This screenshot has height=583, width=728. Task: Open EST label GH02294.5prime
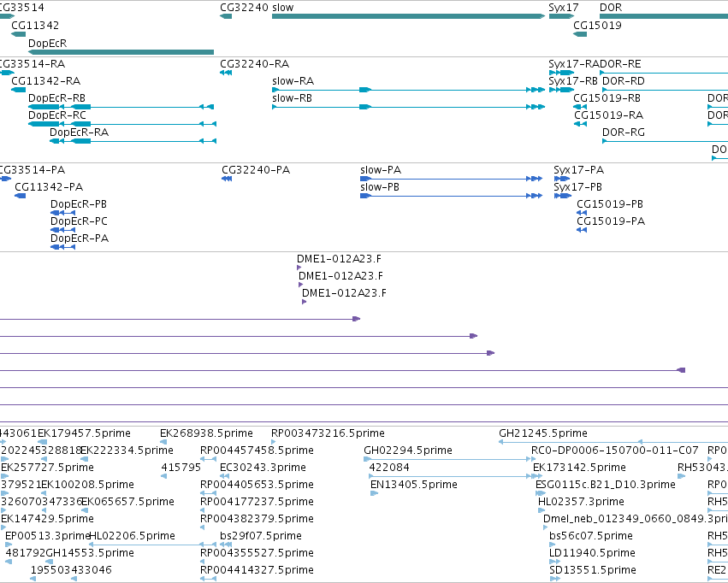tap(408, 450)
